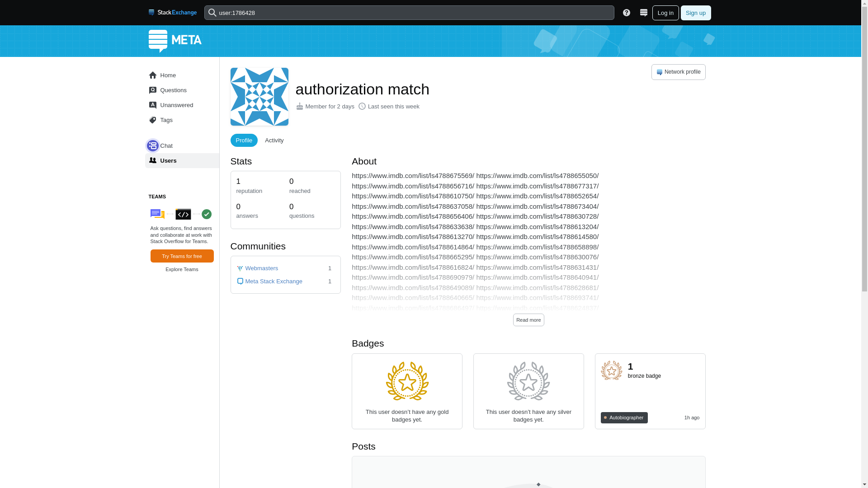This screenshot has height=488, width=868.
Task: Click the 0 answers stat
Action: coord(247,211)
